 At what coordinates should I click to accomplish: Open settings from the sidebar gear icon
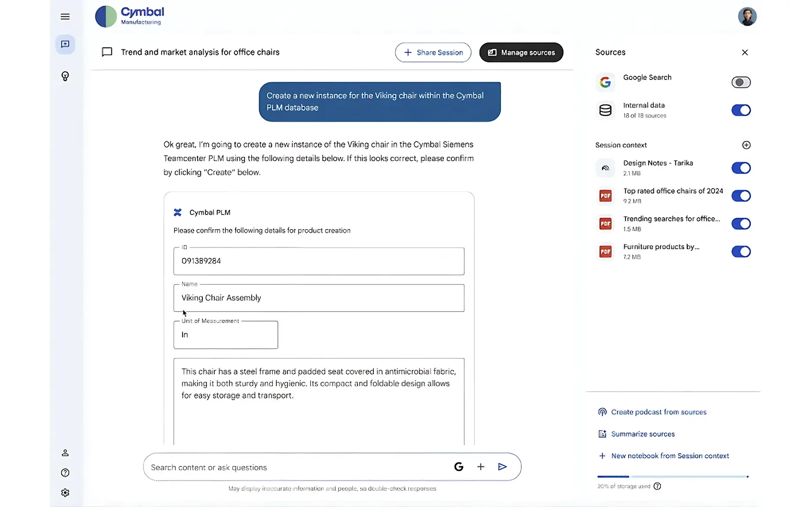pos(65,492)
